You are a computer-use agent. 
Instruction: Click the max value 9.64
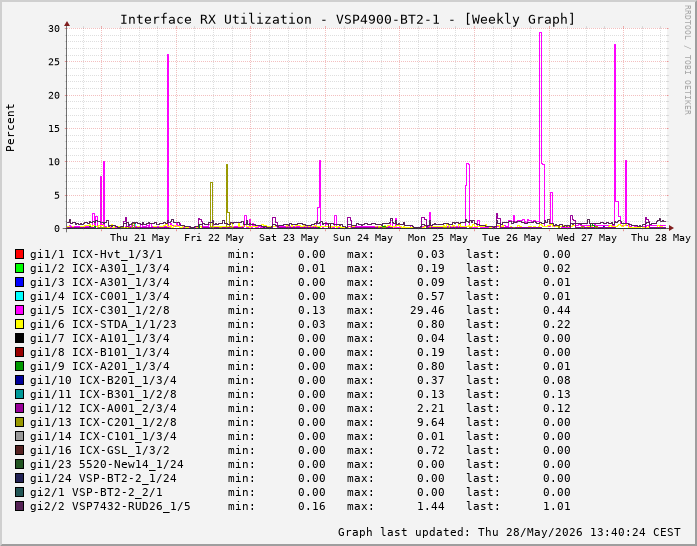431,422
